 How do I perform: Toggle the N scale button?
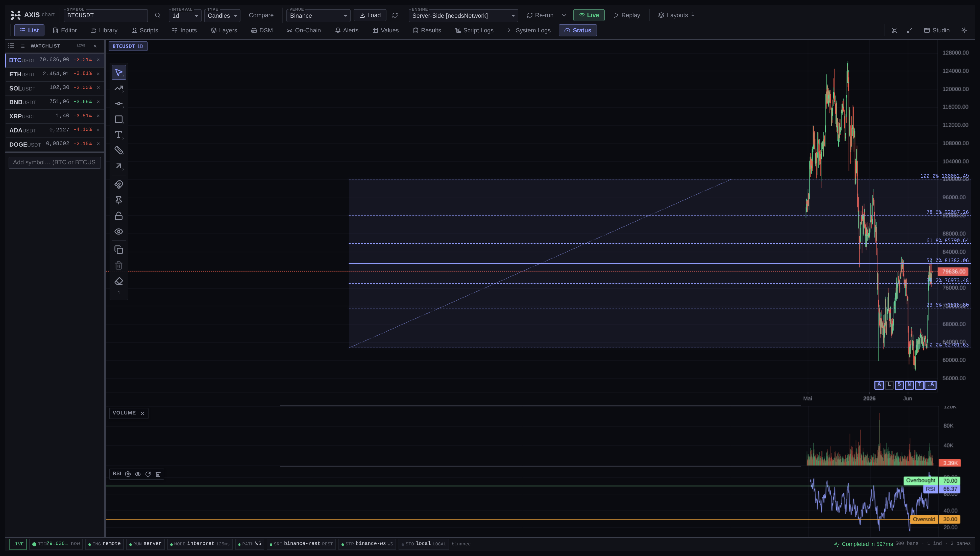click(x=909, y=385)
